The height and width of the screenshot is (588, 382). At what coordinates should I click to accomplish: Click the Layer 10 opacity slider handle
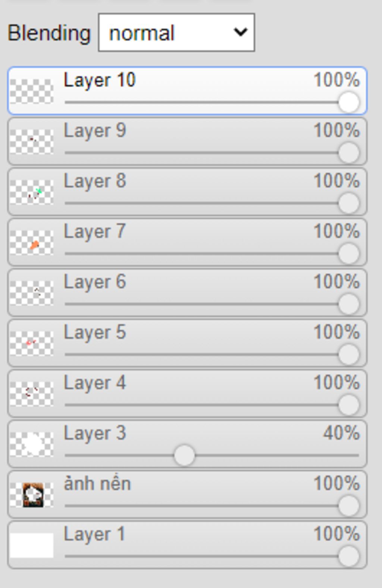click(349, 102)
